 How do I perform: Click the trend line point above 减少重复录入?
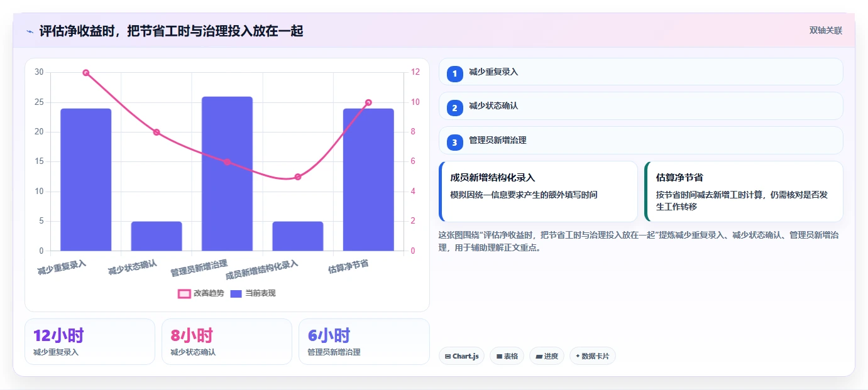[x=86, y=73]
